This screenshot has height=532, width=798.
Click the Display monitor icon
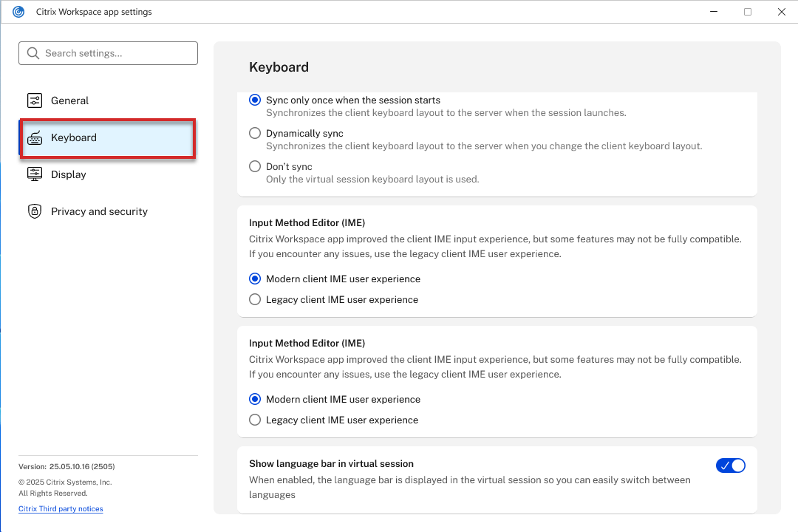click(x=35, y=174)
